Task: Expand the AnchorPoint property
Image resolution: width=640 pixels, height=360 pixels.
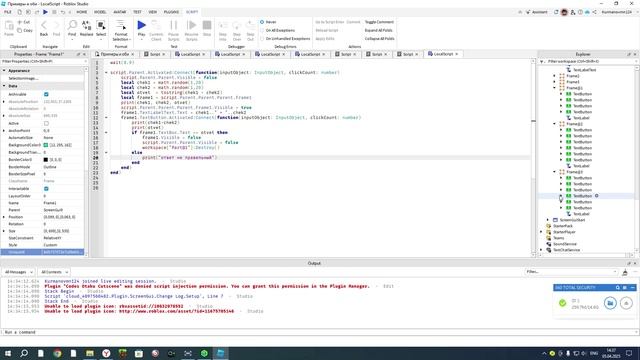Action: pos(4,131)
